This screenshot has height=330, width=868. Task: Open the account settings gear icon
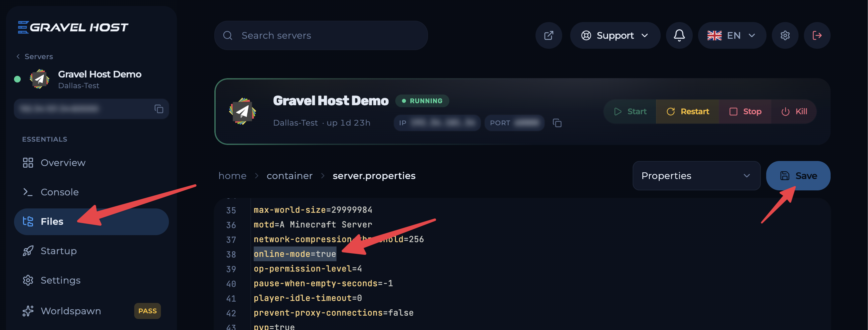point(785,35)
